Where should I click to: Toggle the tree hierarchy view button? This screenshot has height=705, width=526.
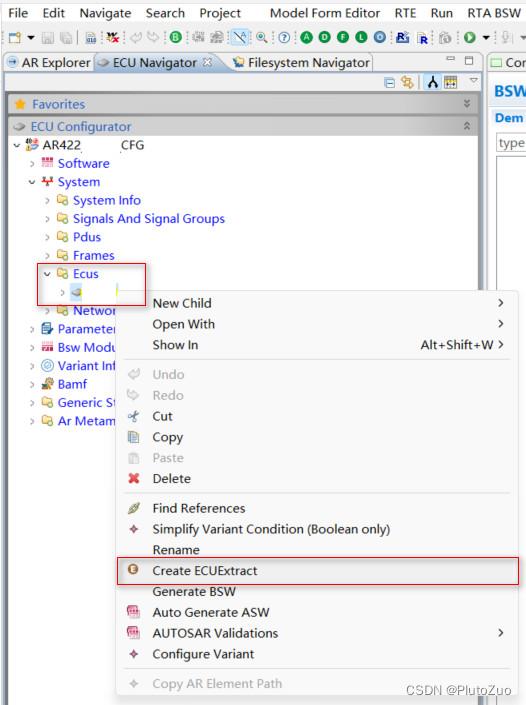pyautogui.click(x=432, y=82)
